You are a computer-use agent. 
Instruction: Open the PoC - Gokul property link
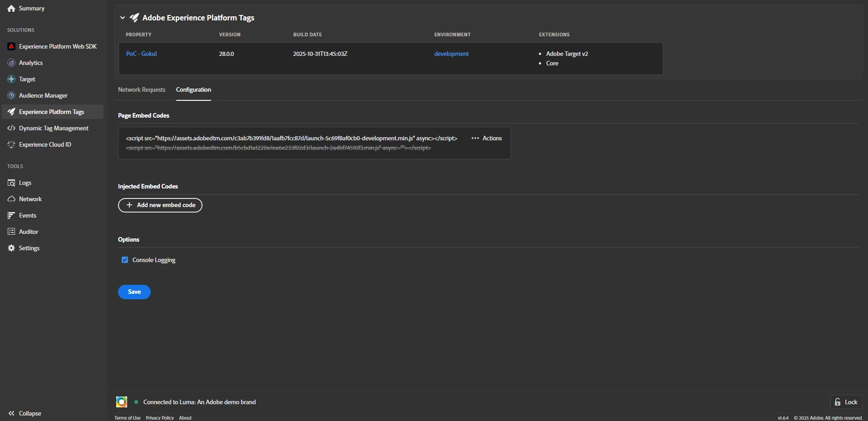(x=141, y=54)
